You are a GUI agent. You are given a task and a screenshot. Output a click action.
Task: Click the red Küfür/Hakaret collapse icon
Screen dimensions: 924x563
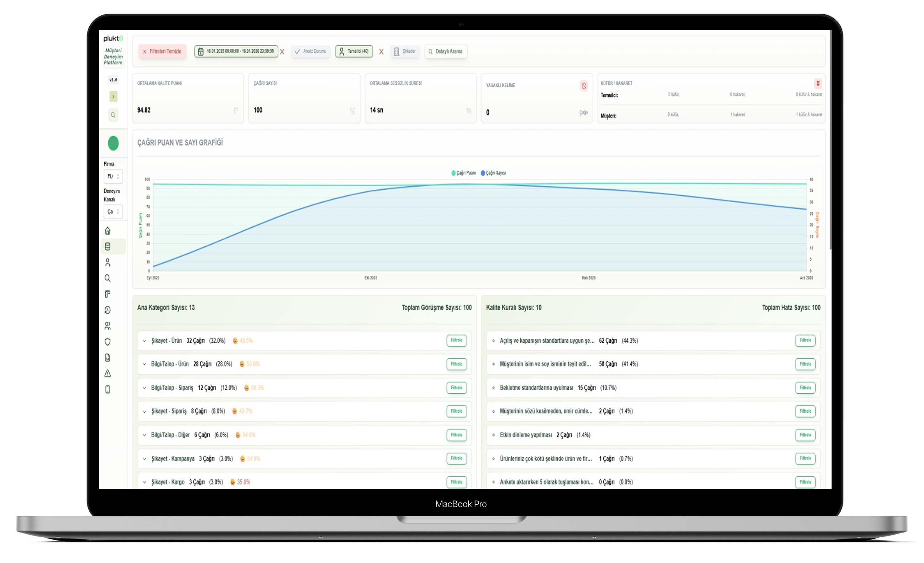[x=818, y=83]
